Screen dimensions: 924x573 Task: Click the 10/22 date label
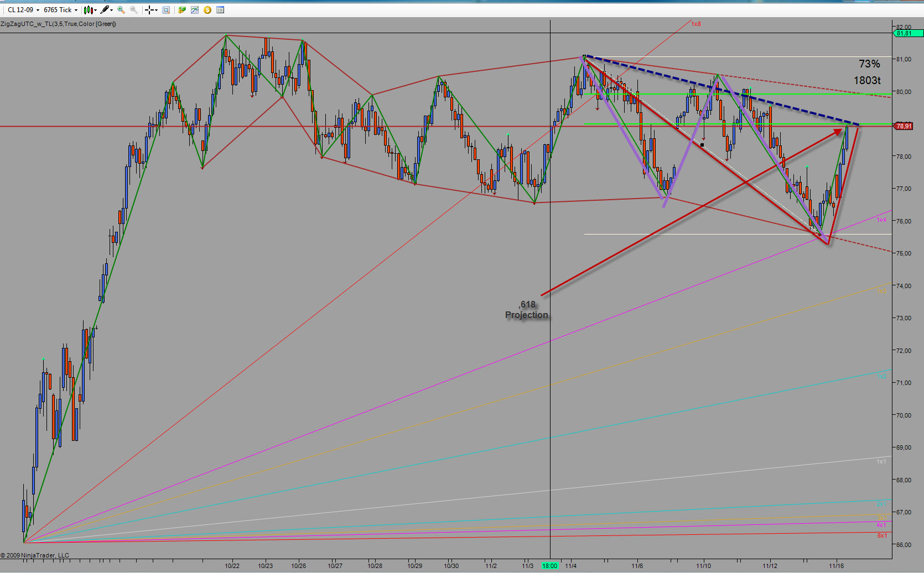point(232,566)
